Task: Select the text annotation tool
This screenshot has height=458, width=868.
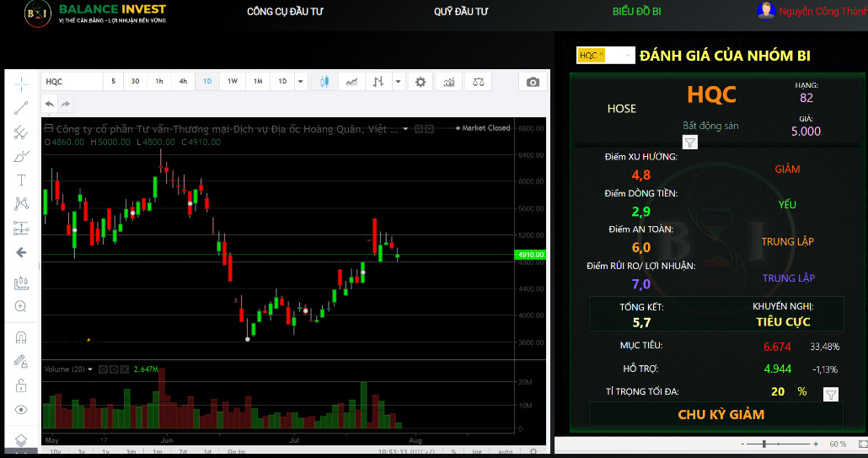Action: coord(21,180)
